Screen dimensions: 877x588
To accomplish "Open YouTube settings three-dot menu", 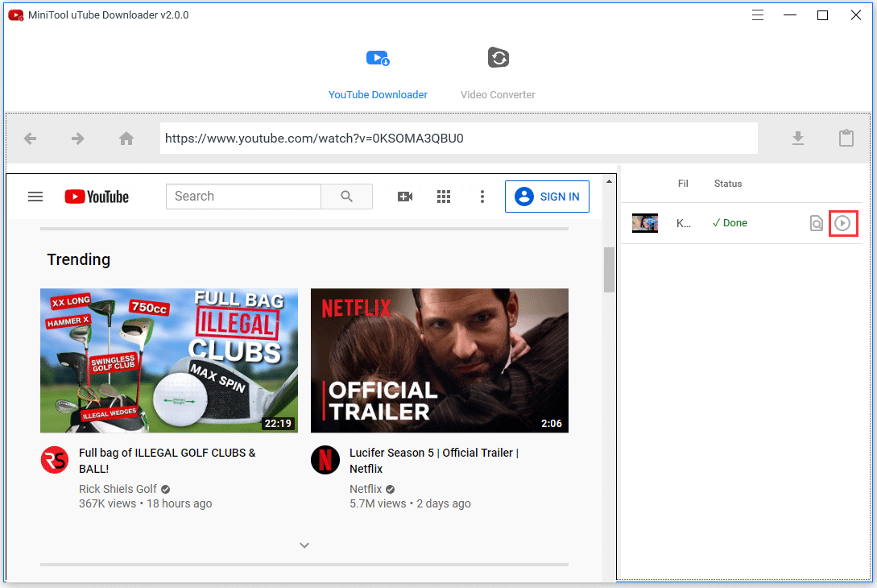I will pyautogui.click(x=482, y=197).
